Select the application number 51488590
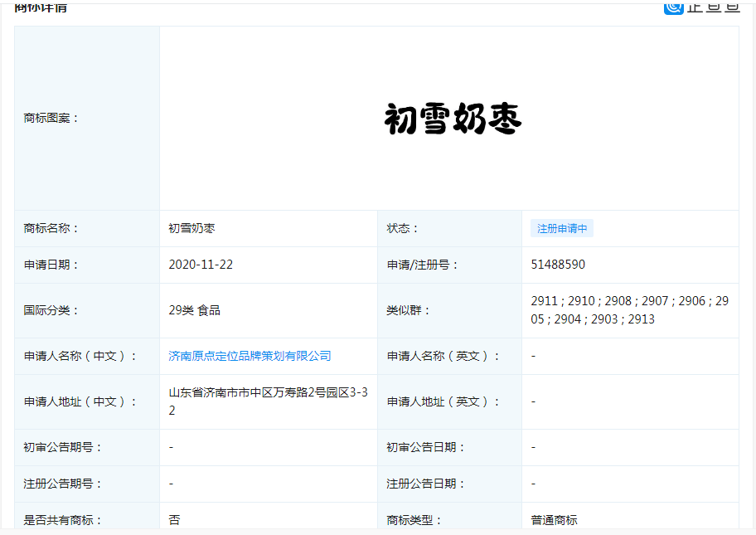 [x=558, y=265]
